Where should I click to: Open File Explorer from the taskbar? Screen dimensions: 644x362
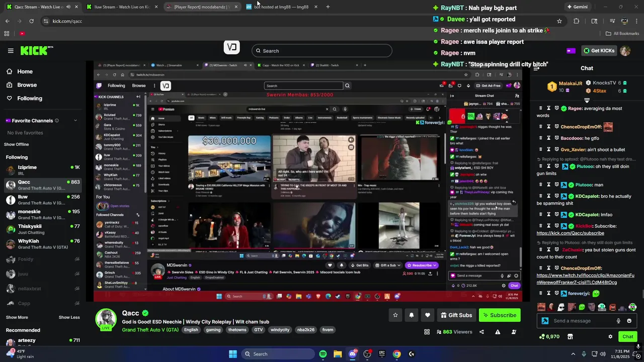(338, 354)
